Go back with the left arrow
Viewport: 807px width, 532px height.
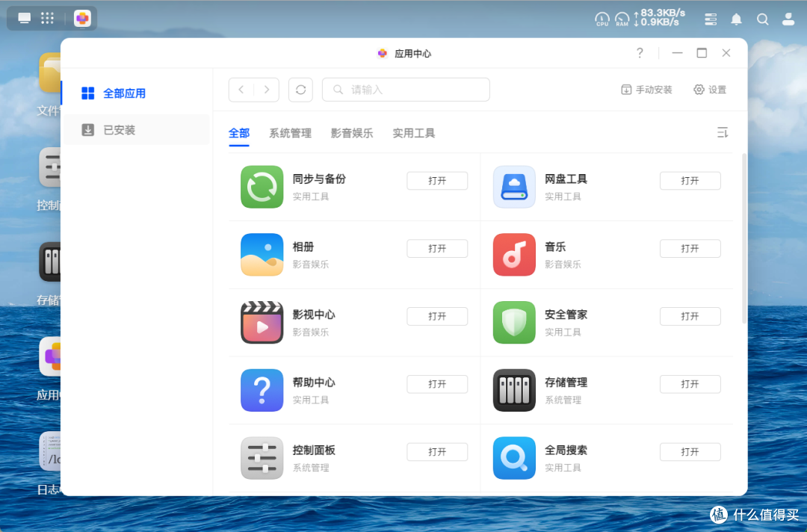tap(241, 90)
